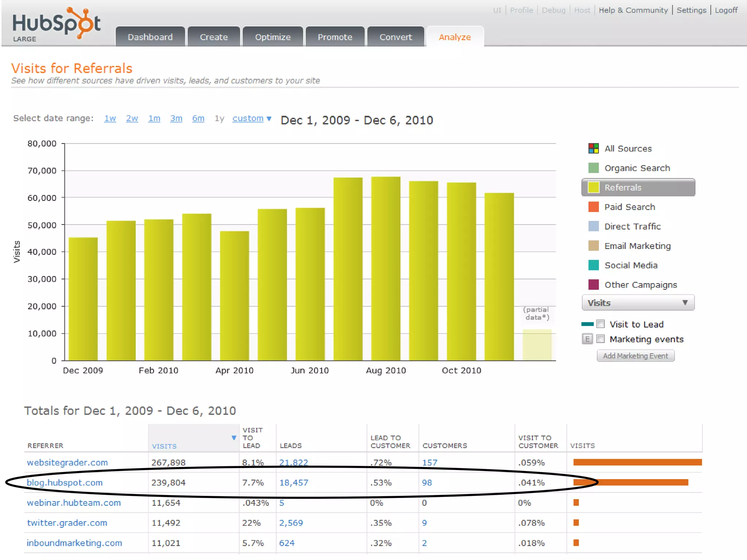Enable the Visit to Lead checkbox
Viewport: 747px width, 560px height.
(600, 324)
